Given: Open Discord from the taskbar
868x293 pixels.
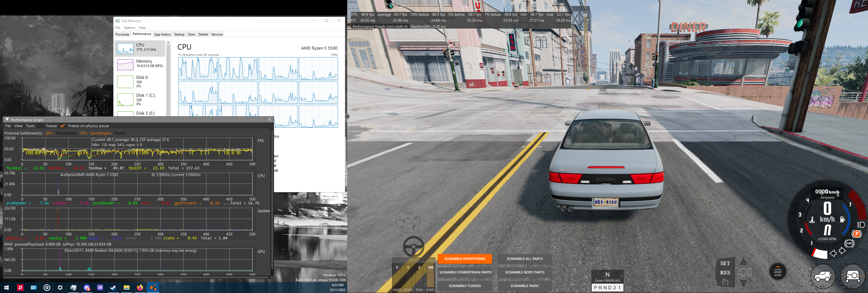Looking at the screenshot, I should click(x=87, y=288).
